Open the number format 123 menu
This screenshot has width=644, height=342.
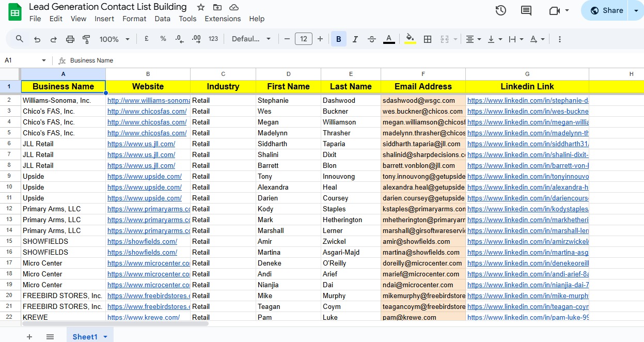click(213, 39)
